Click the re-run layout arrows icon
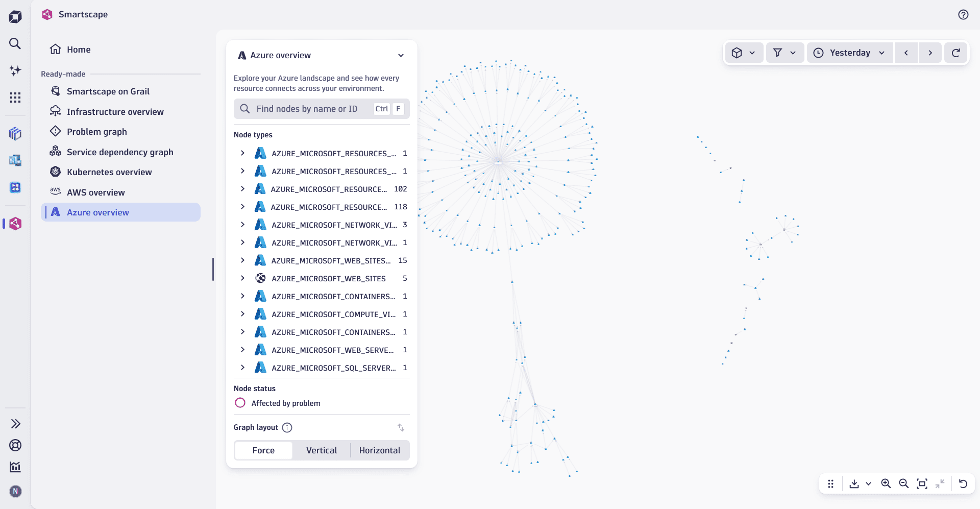 (401, 427)
